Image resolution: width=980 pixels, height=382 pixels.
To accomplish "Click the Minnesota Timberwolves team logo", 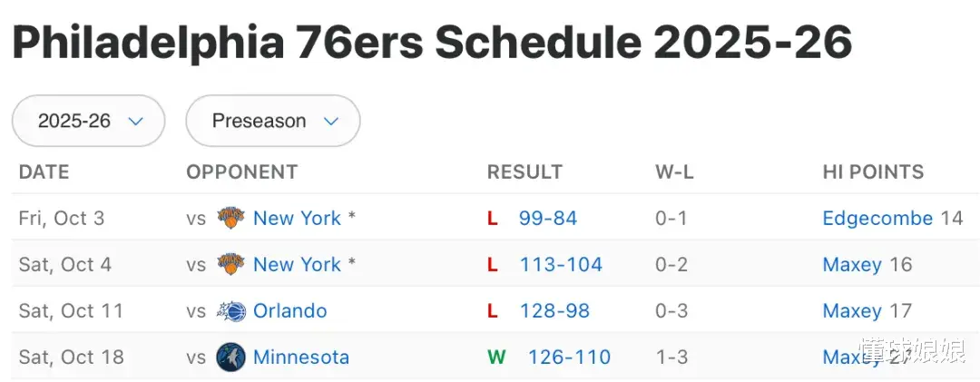I will coord(230,357).
